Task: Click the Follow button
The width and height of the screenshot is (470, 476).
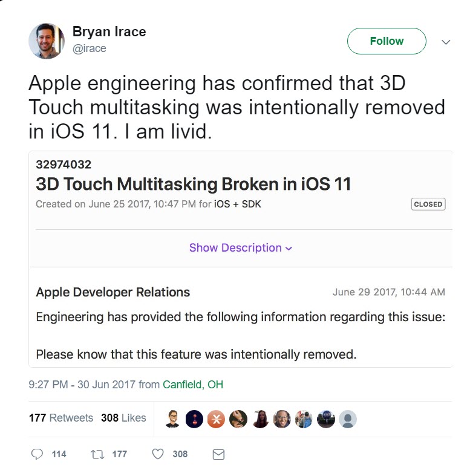Action: pos(387,41)
